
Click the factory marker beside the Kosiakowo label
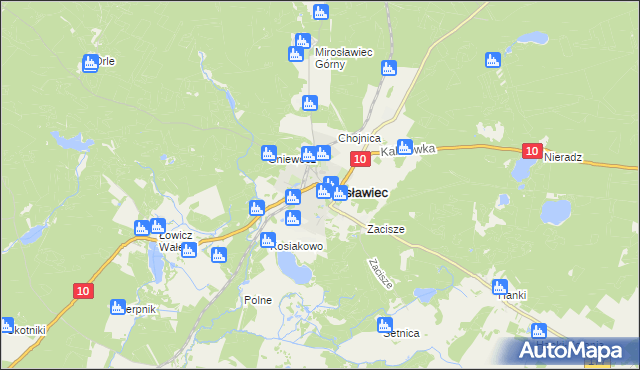pyautogui.click(x=268, y=240)
